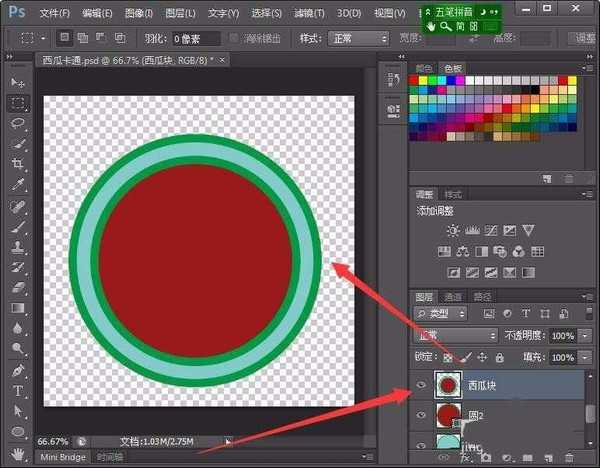Viewport: 600px width, 468px height.
Task: Hide the 西瓜块 layer
Action: coord(420,384)
